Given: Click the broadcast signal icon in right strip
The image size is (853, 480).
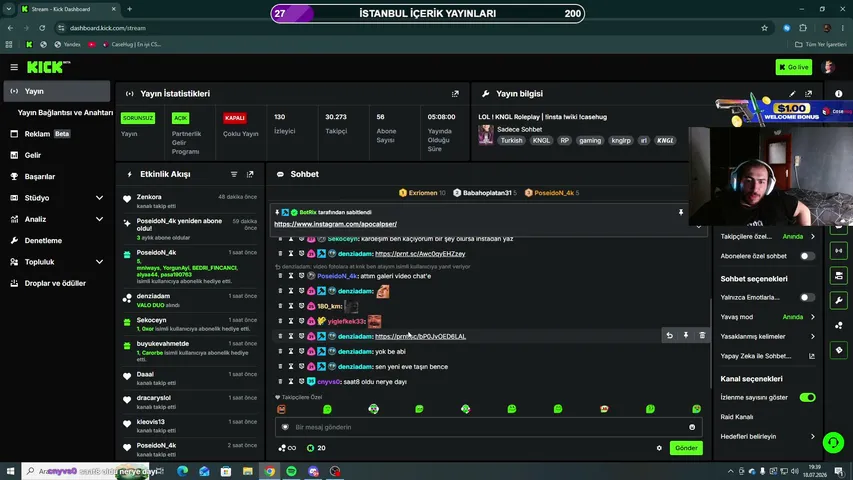Looking at the screenshot, I should point(839,251).
